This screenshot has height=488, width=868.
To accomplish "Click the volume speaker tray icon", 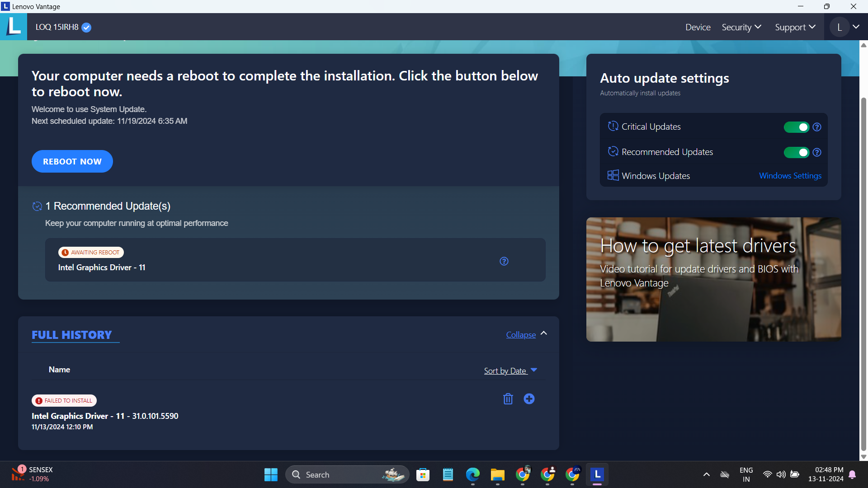I will click(x=781, y=474).
